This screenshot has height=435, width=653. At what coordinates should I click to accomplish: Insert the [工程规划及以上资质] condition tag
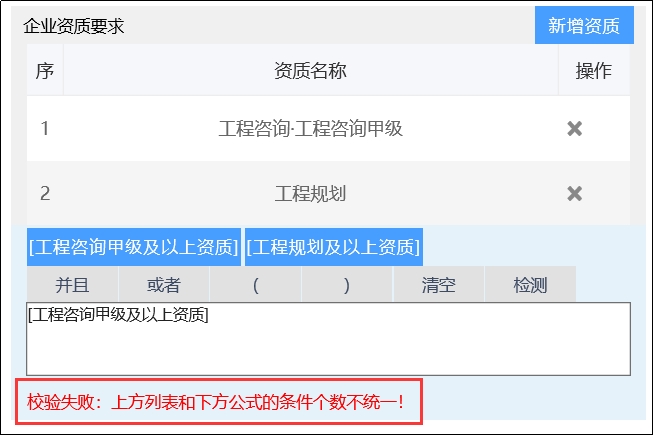[x=334, y=246]
